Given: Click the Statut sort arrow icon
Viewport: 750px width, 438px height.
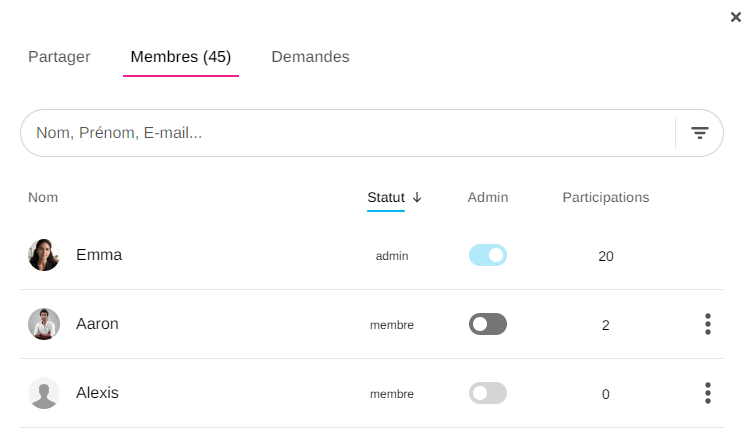Looking at the screenshot, I should tap(417, 197).
